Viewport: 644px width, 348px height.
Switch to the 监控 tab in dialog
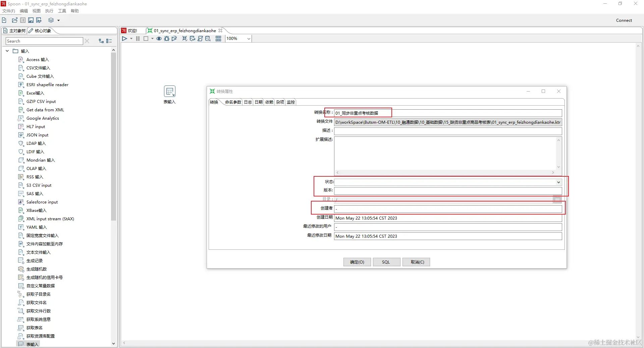tap(291, 102)
